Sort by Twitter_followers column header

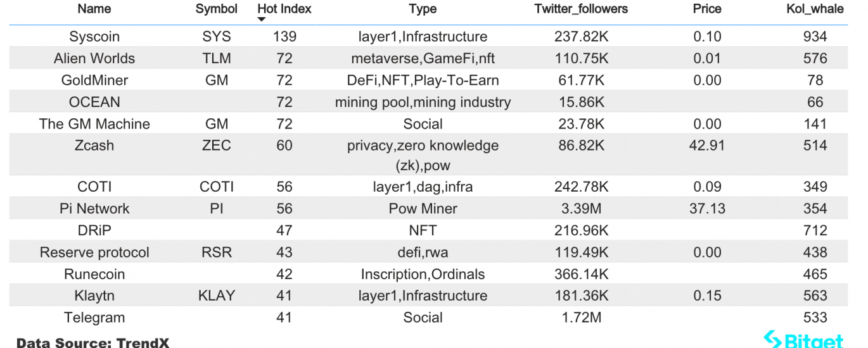point(581,9)
